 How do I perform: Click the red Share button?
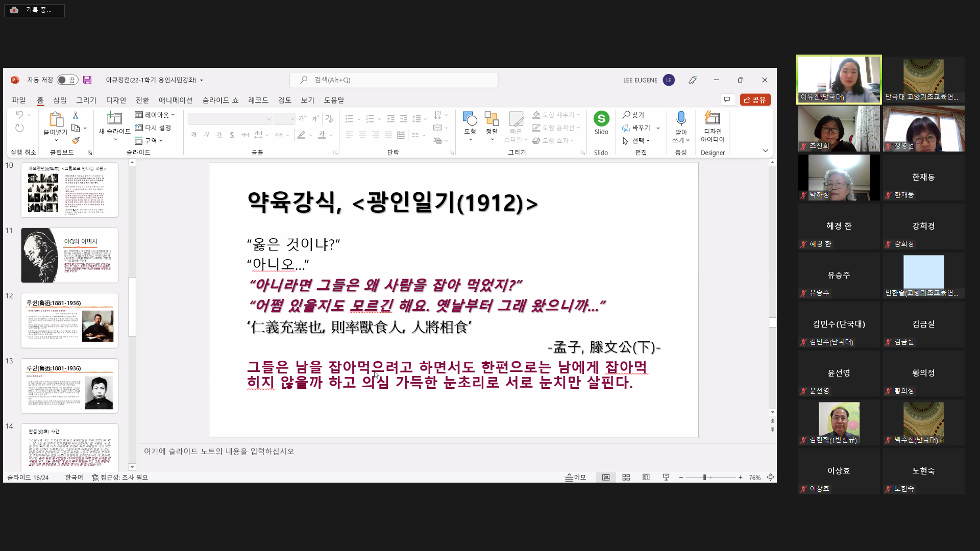[x=755, y=100]
